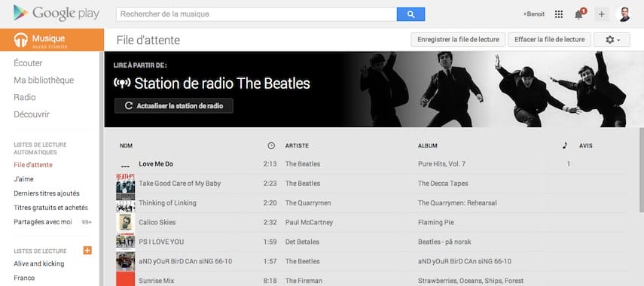
Task: Click the sidebar vertical scrollbar
Action: 102,169
